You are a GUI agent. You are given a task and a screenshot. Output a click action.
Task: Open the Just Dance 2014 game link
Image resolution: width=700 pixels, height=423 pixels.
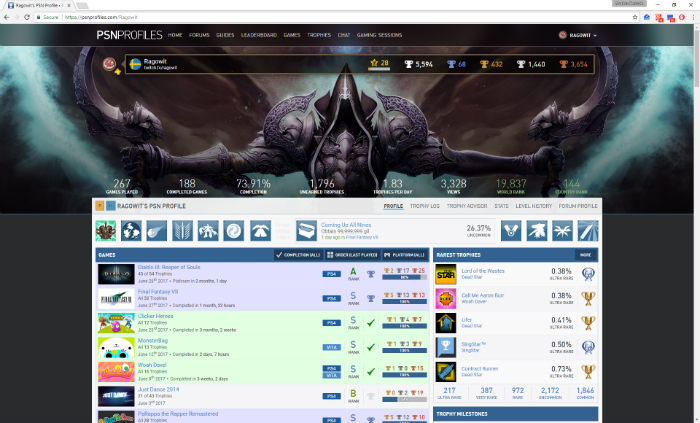pos(158,390)
